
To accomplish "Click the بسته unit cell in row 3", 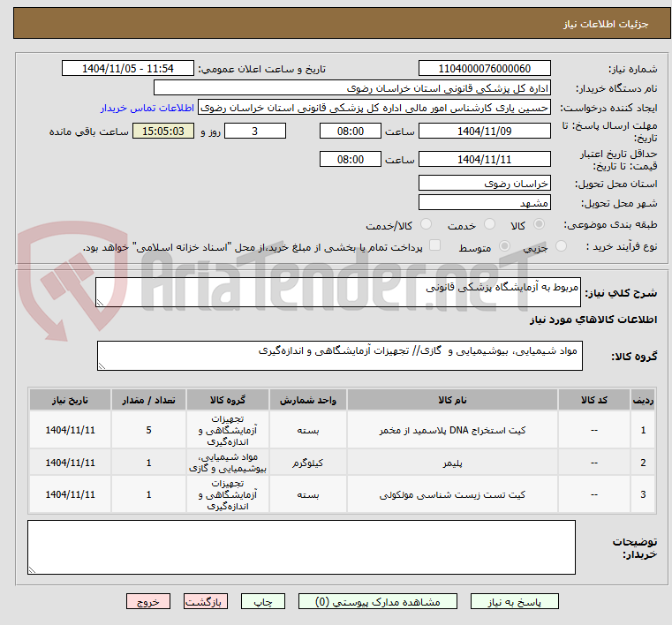I will coord(307,494).
